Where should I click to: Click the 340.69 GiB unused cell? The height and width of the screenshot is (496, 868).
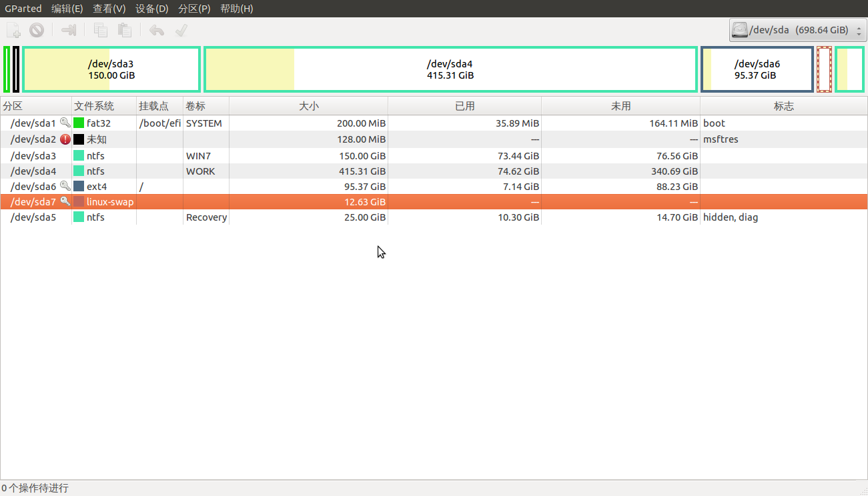coord(674,171)
